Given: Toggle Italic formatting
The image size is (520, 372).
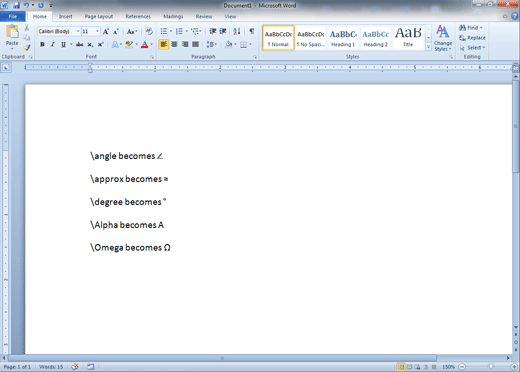Looking at the screenshot, I should (x=53, y=44).
